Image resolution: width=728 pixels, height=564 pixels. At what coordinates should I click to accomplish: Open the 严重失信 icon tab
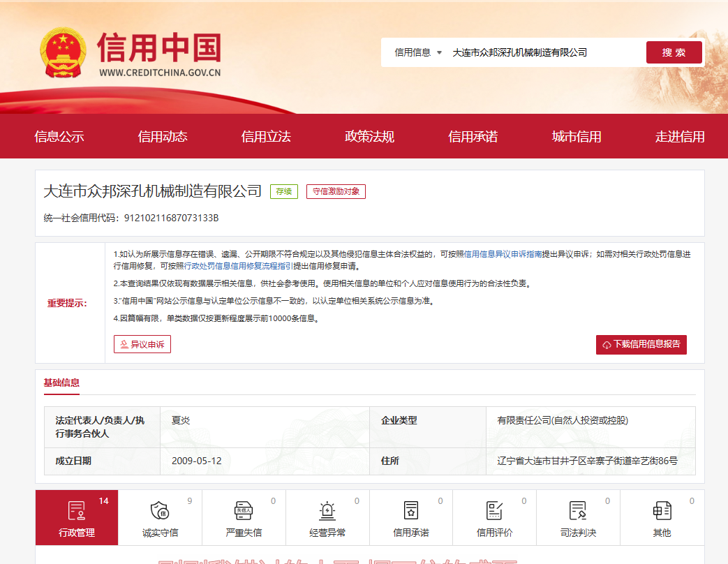coord(243,511)
